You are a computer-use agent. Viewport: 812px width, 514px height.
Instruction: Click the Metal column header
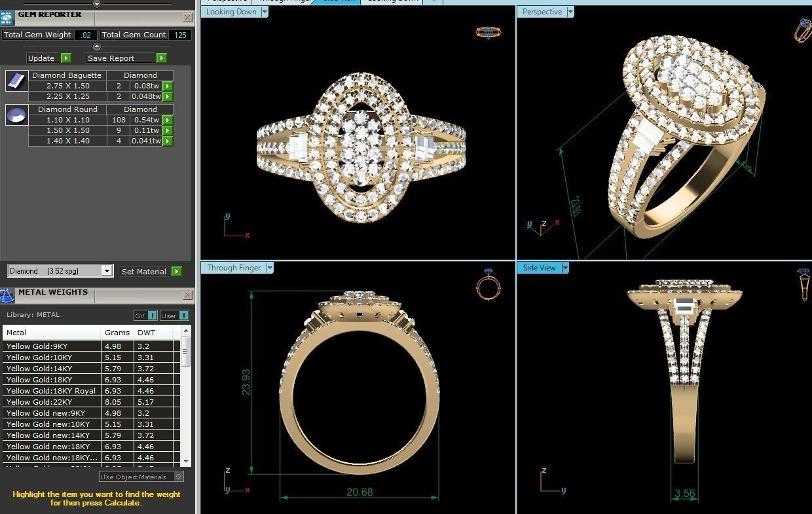point(52,333)
